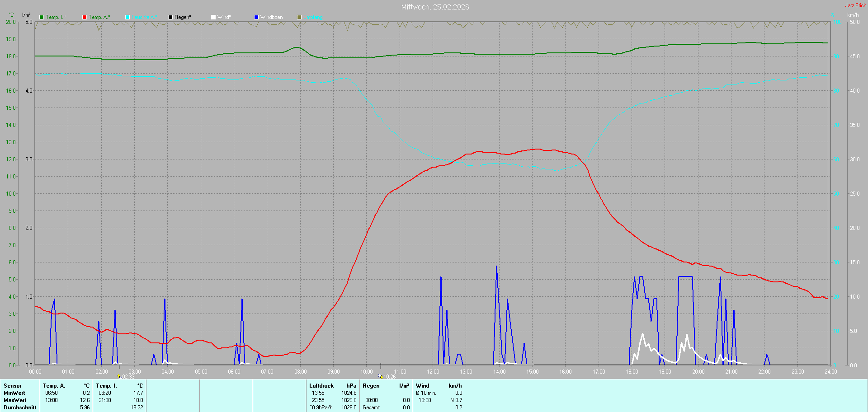Screen dimensions: 868x412
Task: Click the 'Ø 10 min.' wind label
Action: 426,393
